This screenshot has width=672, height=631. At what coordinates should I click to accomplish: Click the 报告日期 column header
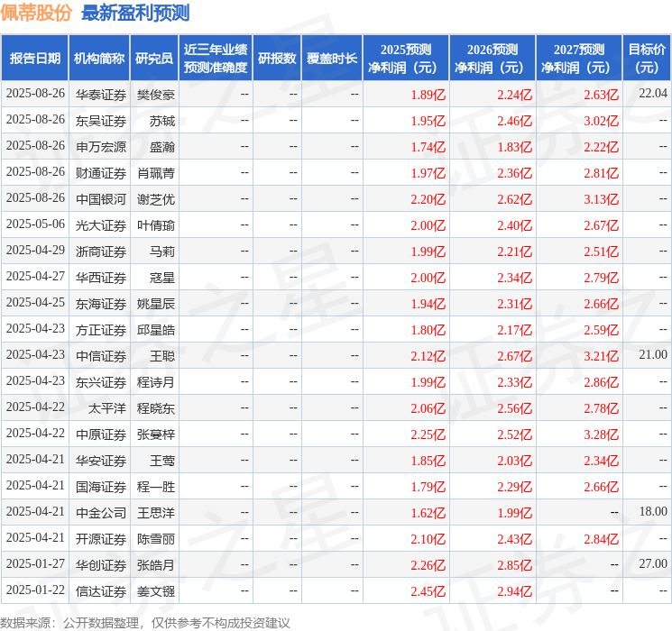(x=34, y=58)
